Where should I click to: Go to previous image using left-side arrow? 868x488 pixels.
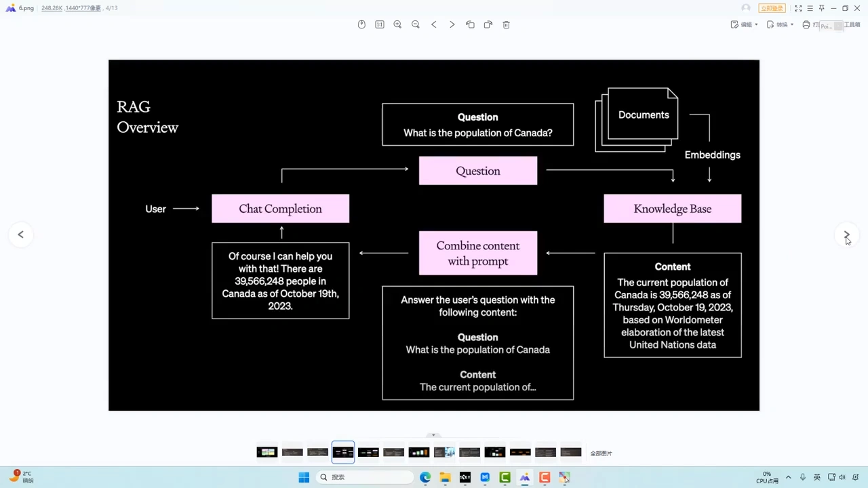[x=20, y=235]
